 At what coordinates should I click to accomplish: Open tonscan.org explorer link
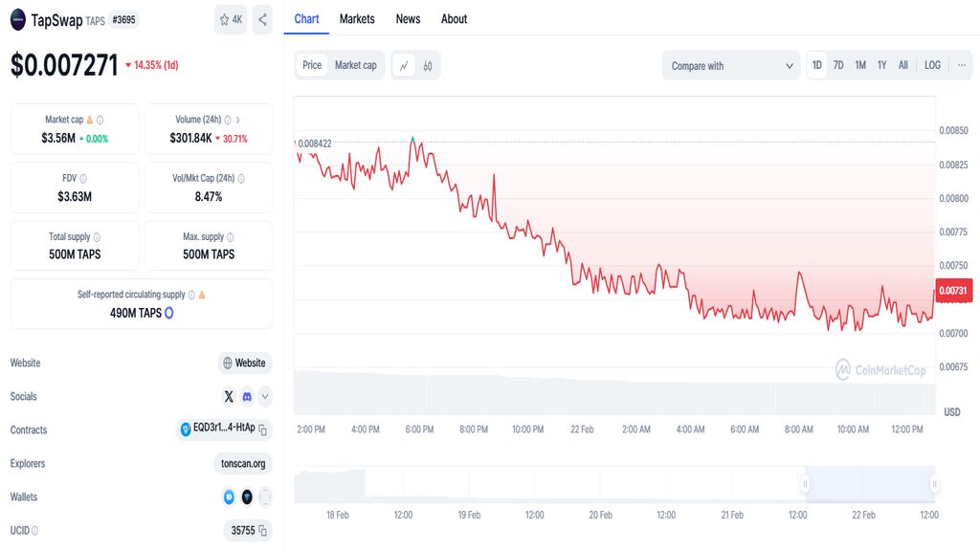click(x=243, y=464)
